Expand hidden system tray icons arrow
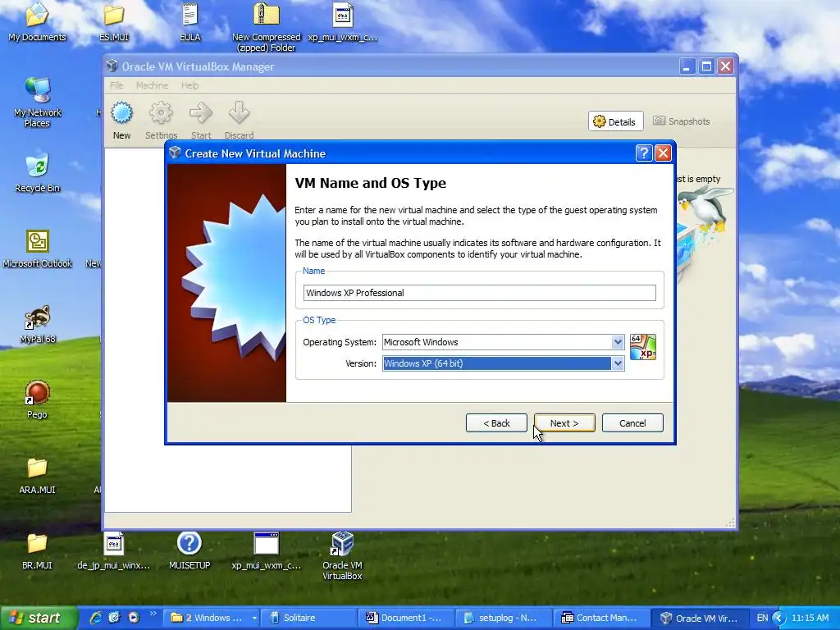The height and width of the screenshot is (630, 840). (x=778, y=619)
